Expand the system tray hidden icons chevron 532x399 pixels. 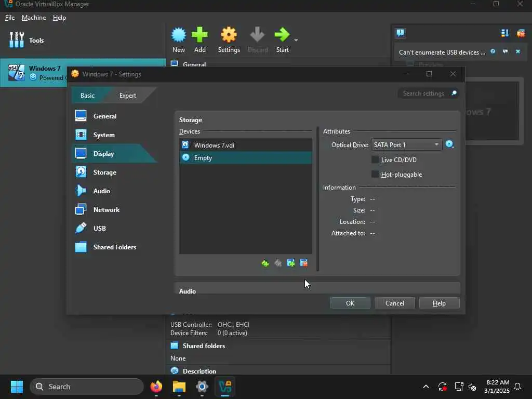[x=426, y=387]
